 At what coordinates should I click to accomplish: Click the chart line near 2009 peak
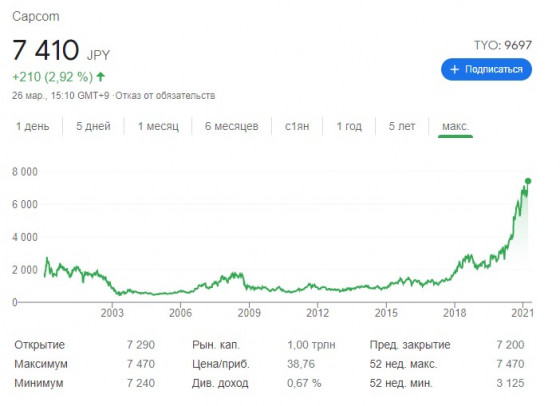pos(235,275)
